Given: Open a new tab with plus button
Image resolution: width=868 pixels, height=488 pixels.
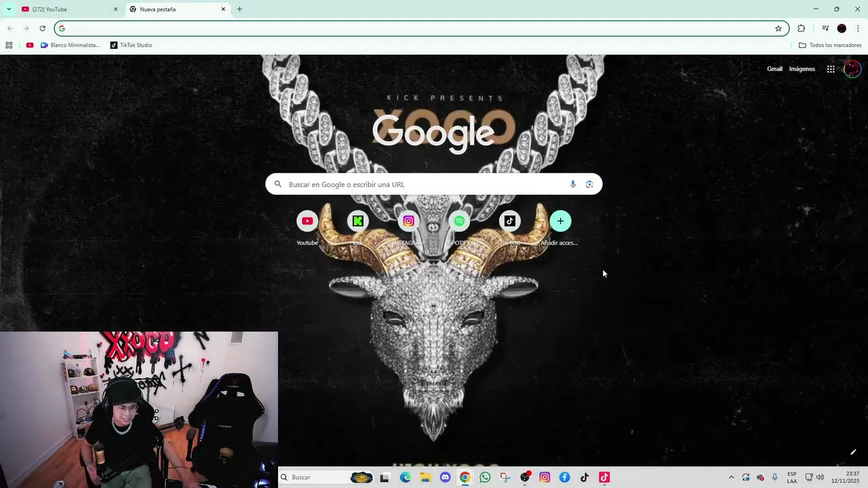Looking at the screenshot, I should 239,9.
